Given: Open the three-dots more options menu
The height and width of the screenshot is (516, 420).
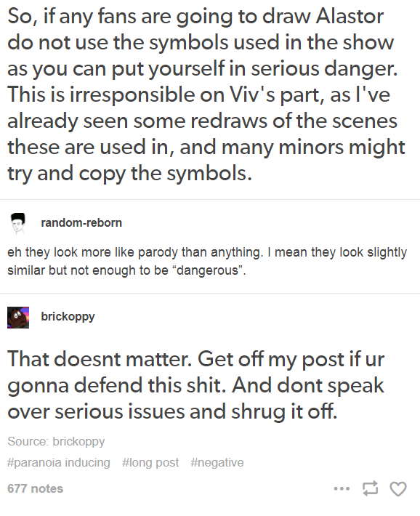Looking at the screenshot, I should (342, 488).
